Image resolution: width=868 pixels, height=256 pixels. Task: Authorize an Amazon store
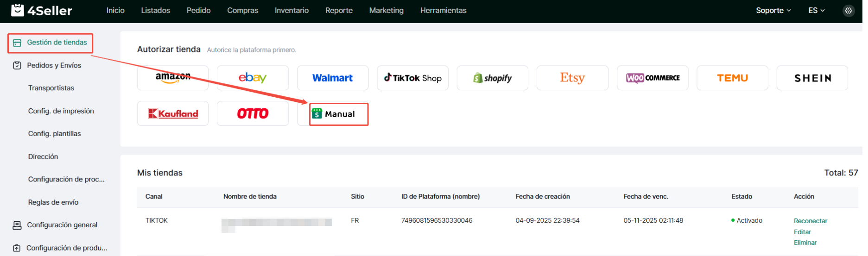173,78
